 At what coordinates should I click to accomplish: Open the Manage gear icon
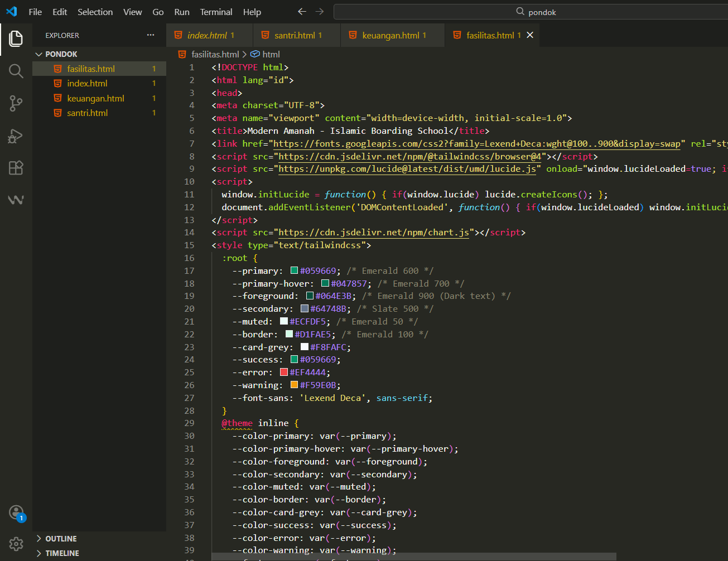pyautogui.click(x=16, y=543)
